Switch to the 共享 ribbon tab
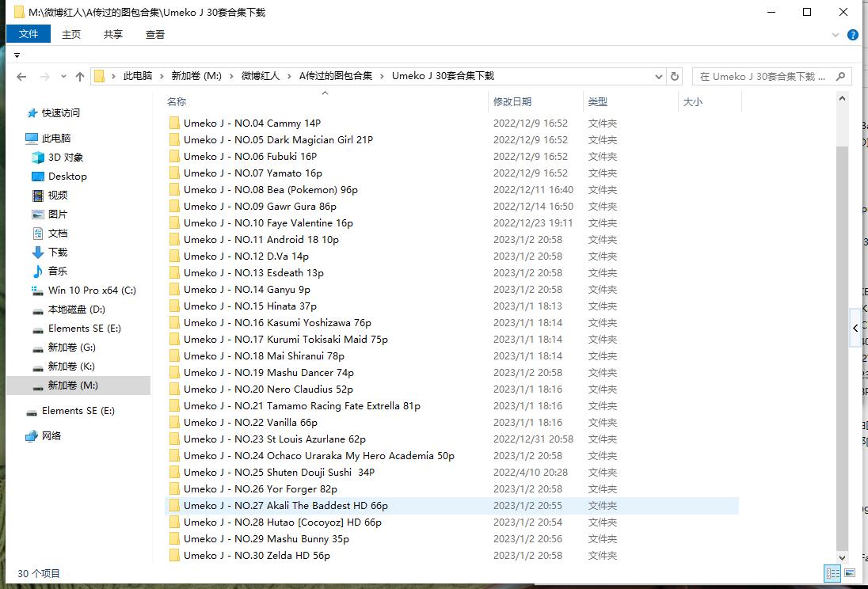Screen dimensions: 868x589 (x=113, y=34)
